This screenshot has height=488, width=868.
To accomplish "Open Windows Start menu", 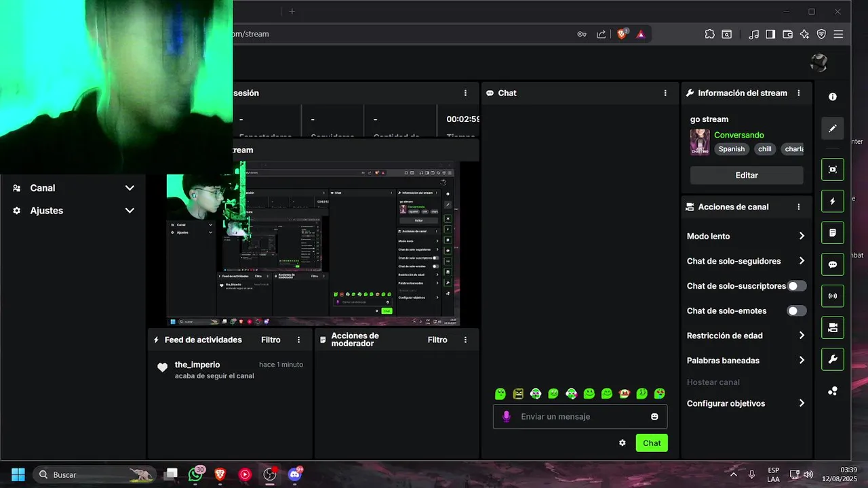I will pos(18,474).
